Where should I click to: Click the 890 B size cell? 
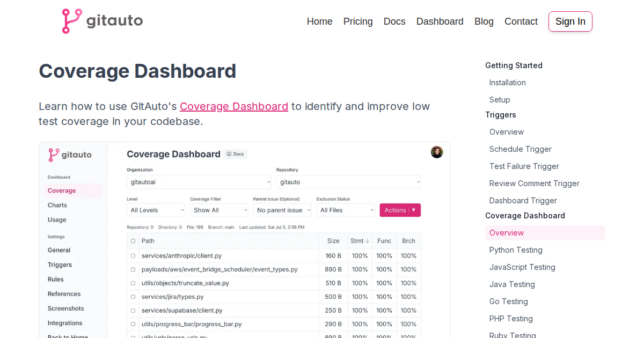coord(333,269)
